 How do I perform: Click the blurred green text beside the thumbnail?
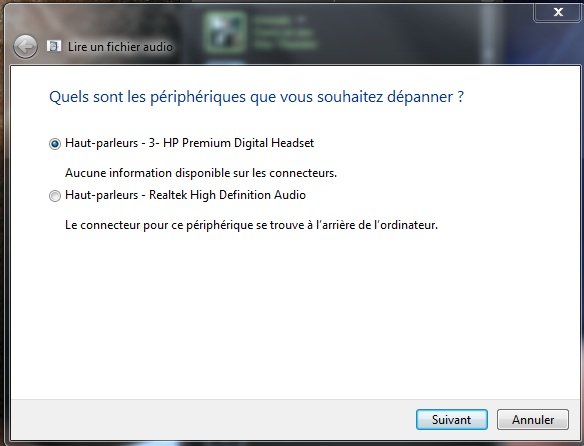point(284,33)
